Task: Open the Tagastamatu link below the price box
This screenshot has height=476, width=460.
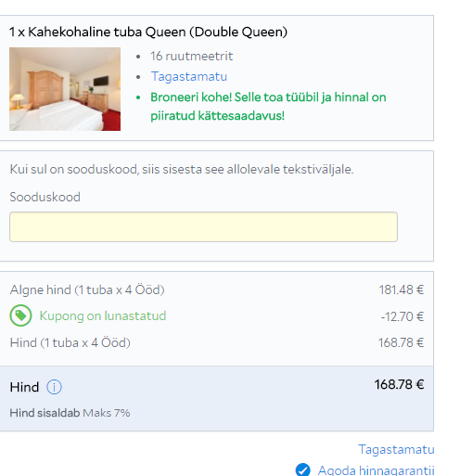Action: tap(396, 449)
